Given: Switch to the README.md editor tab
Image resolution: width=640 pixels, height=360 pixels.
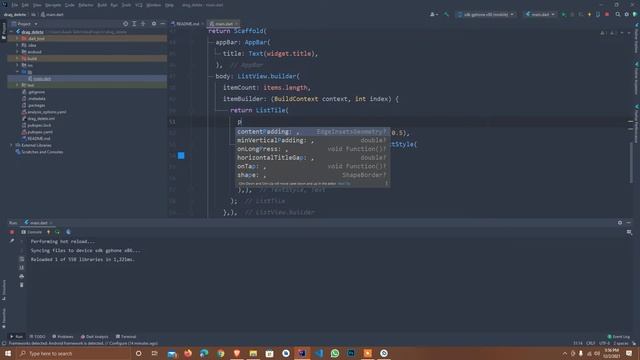Looking at the screenshot, I should [x=187, y=24].
